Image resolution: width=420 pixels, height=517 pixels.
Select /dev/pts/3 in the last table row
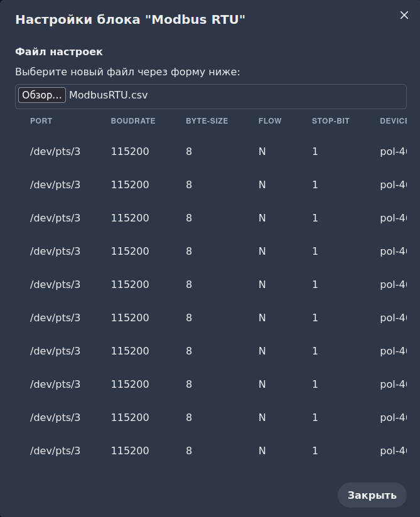55,451
